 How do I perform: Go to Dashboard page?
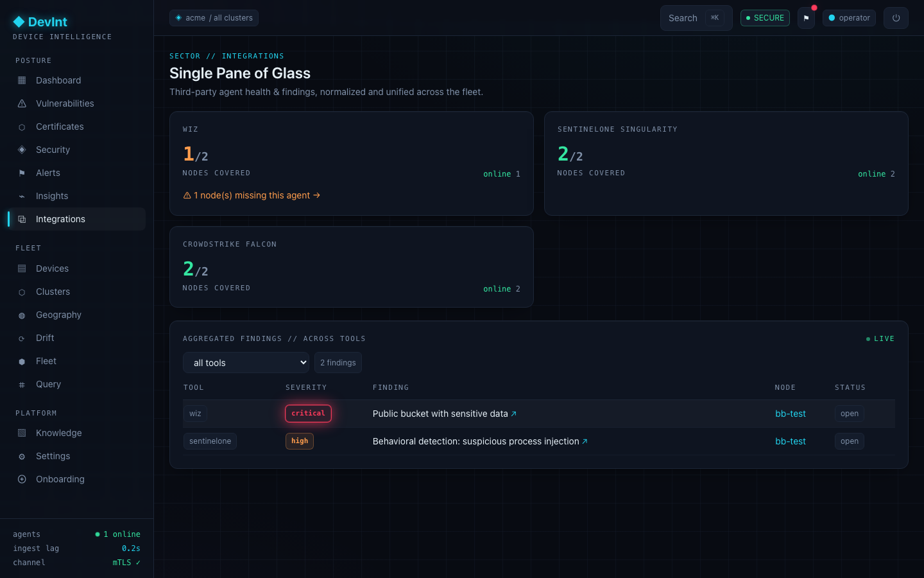pyautogui.click(x=76, y=80)
